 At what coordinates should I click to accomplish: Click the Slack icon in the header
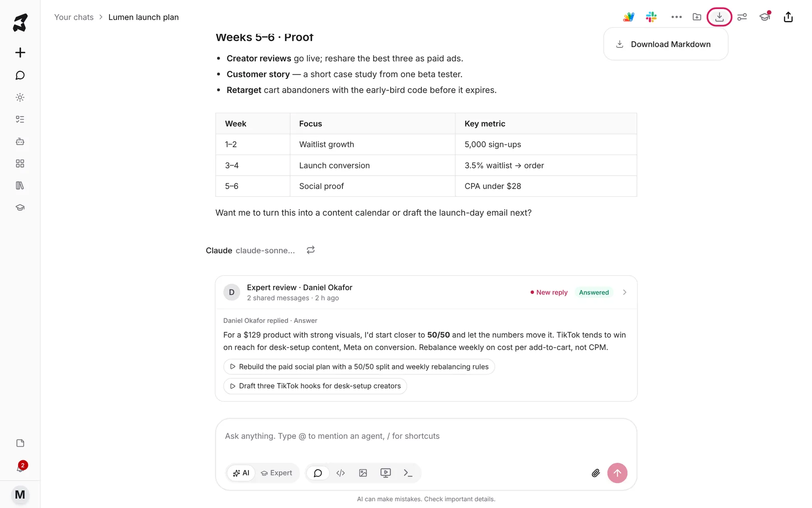(651, 17)
